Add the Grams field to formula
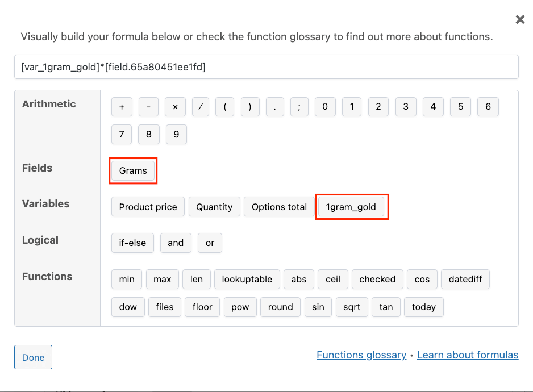Image resolution: width=533 pixels, height=392 pixels. (133, 171)
